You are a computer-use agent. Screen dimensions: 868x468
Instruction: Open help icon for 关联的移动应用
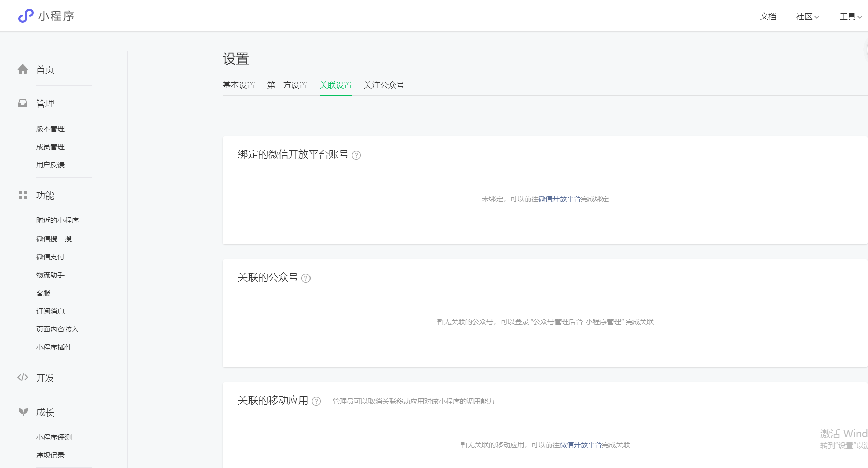pos(316,401)
